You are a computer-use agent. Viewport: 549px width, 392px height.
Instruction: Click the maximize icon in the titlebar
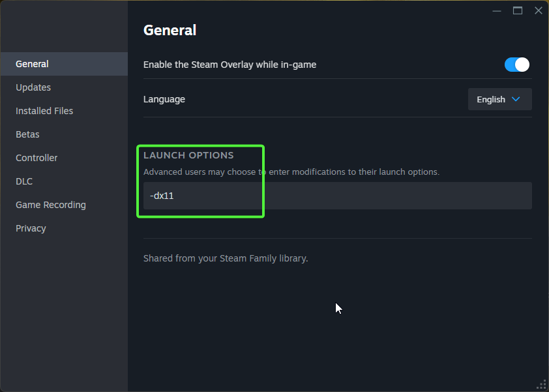517,10
